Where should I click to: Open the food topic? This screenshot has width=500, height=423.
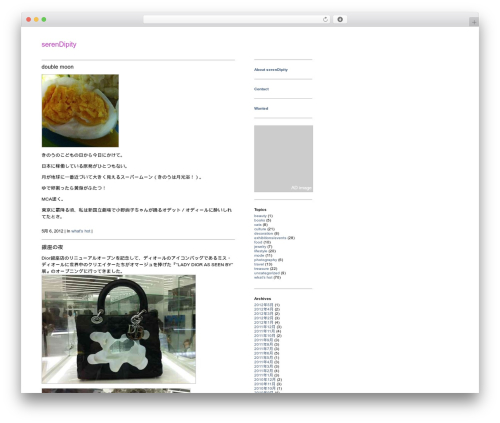pyautogui.click(x=258, y=242)
